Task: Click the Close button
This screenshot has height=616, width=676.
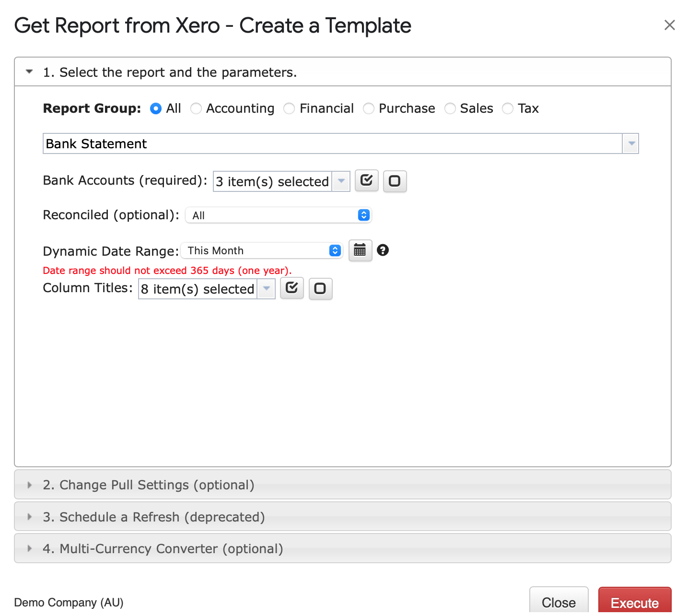Action: coord(559,602)
